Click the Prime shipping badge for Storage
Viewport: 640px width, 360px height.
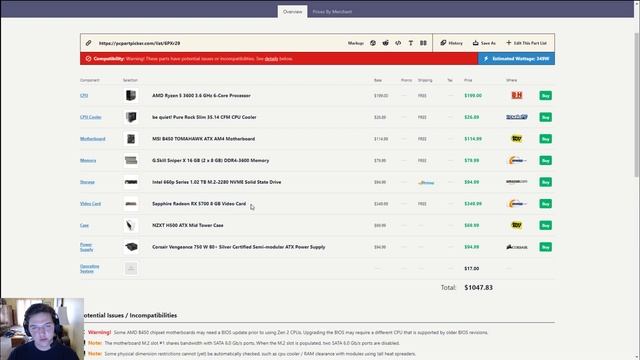click(x=426, y=182)
